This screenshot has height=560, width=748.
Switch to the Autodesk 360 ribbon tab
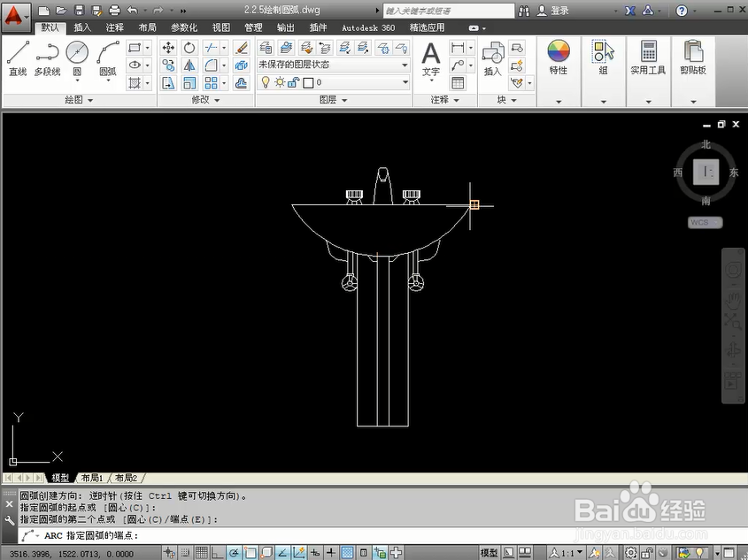(x=368, y=27)
